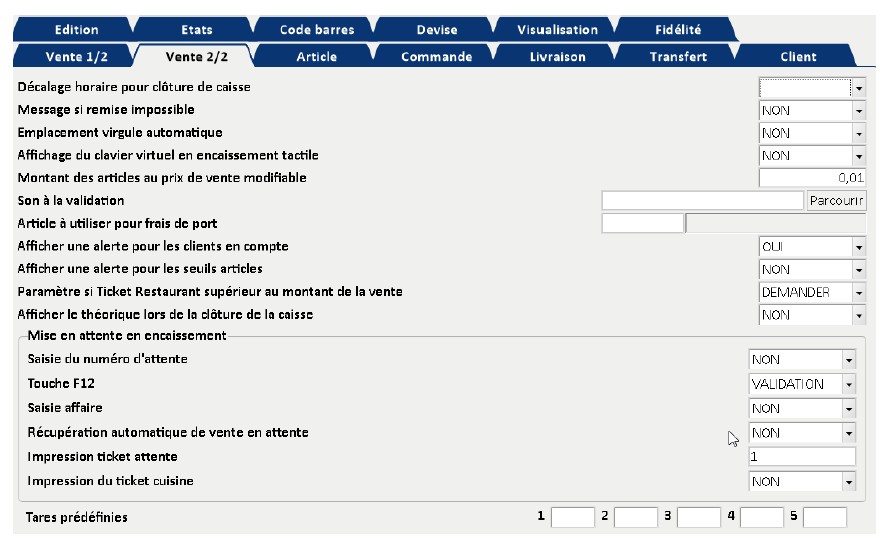Open the Client tab
Image resolution: width=896 pixels, height=542 pixels.
[798, 57]
